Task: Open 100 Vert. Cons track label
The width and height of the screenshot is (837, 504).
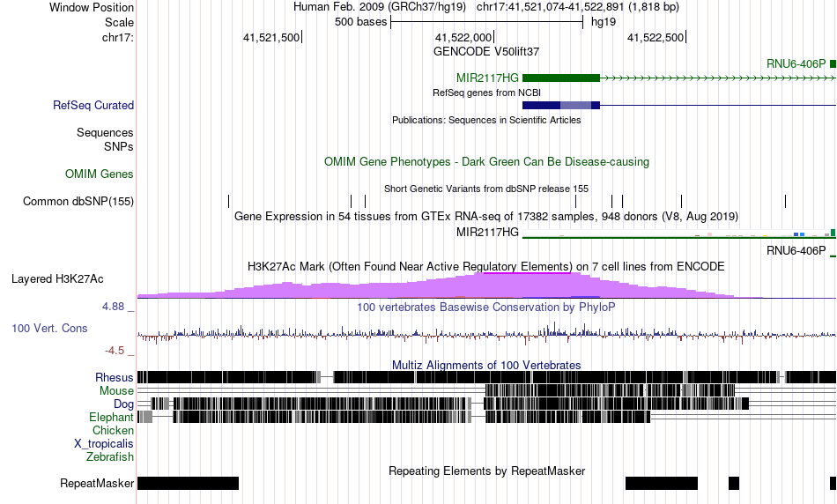Action: (49, 329)
